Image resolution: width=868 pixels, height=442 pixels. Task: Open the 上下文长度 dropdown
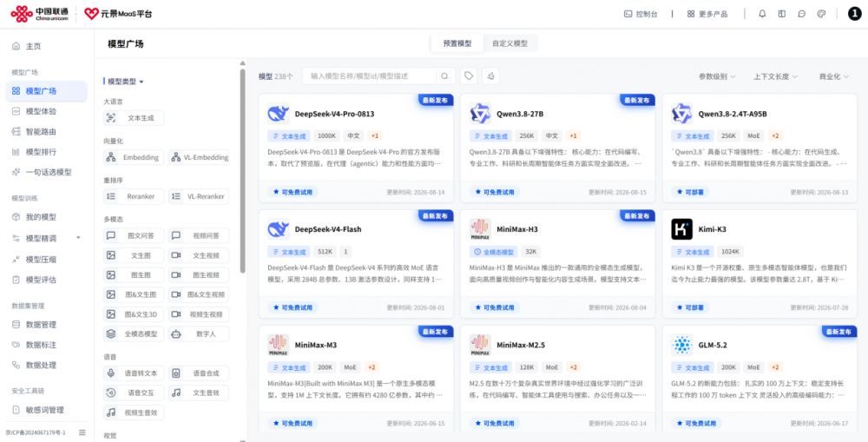click(x=775, y=76)
